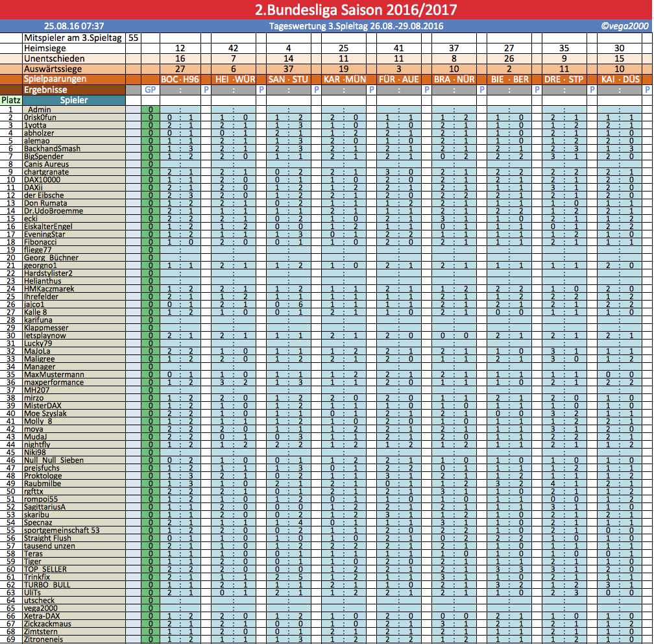Select player name 'Dr.UdoBroemme'
Screen dimensions: 654x644
(x=53, y=211)
